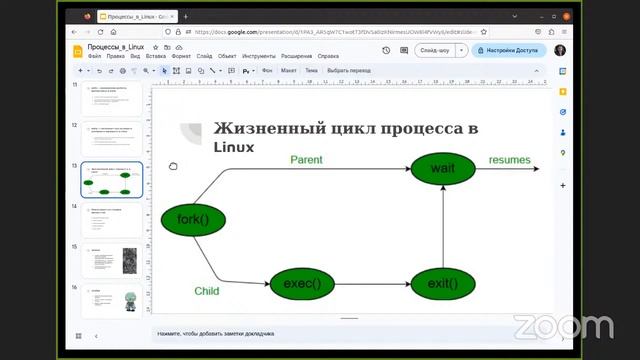Viewport: 640px width, 360px height.
Task: Click Выбрать переход transition button
Action: tap(349, 71)
